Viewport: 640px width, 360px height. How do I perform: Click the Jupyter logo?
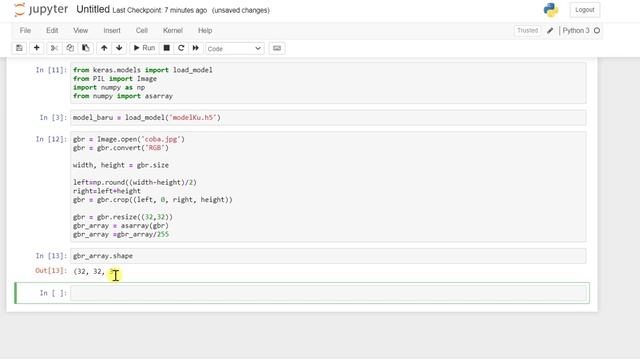[41, 10]
